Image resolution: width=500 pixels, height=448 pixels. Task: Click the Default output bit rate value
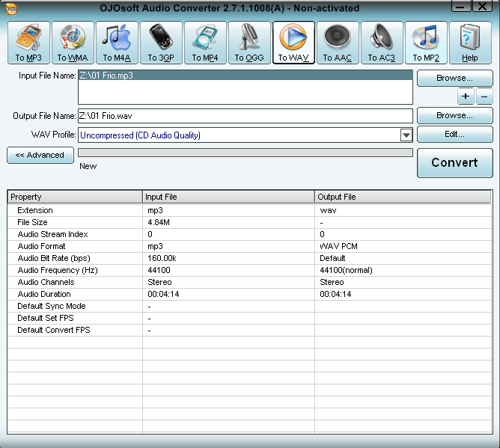pyautogui.click(x=332, y=258)
